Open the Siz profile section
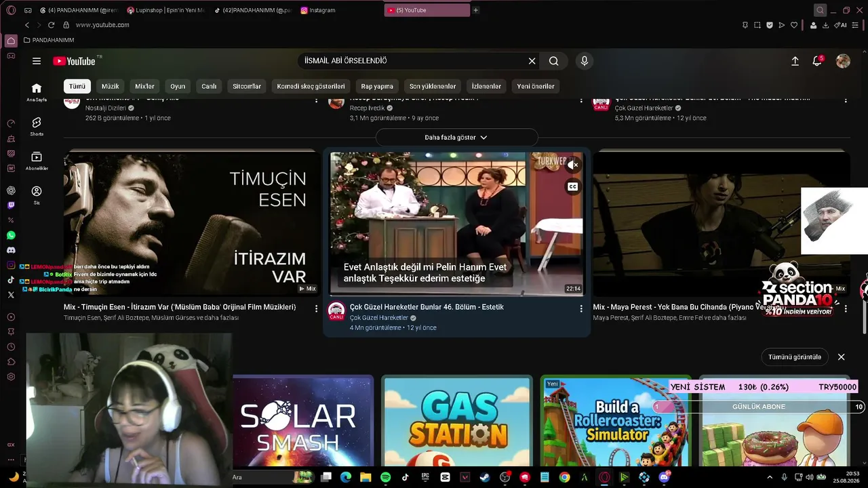 click(37, 195)
